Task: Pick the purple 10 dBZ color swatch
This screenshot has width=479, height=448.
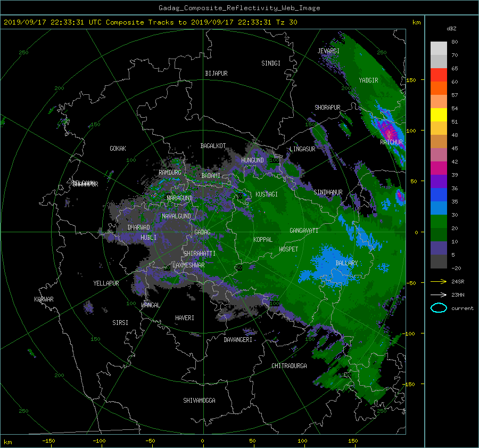Action: click(439, 248)
